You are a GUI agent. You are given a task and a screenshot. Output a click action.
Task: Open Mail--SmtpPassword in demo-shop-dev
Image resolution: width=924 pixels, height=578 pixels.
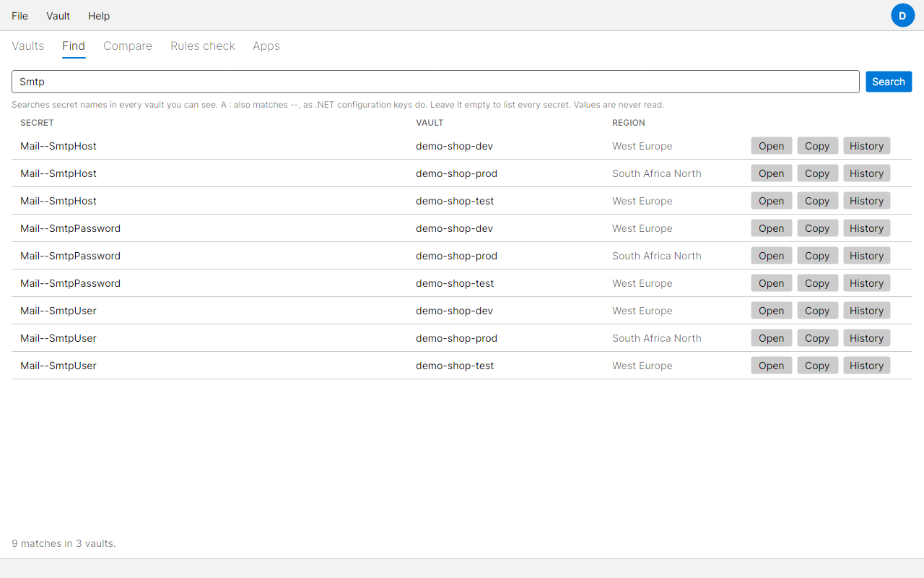(x=771, y=228)
